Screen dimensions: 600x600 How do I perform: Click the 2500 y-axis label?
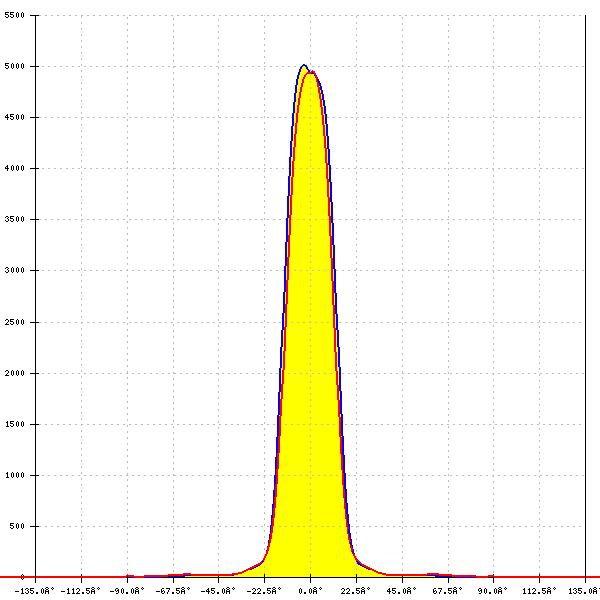click(15, 322)
